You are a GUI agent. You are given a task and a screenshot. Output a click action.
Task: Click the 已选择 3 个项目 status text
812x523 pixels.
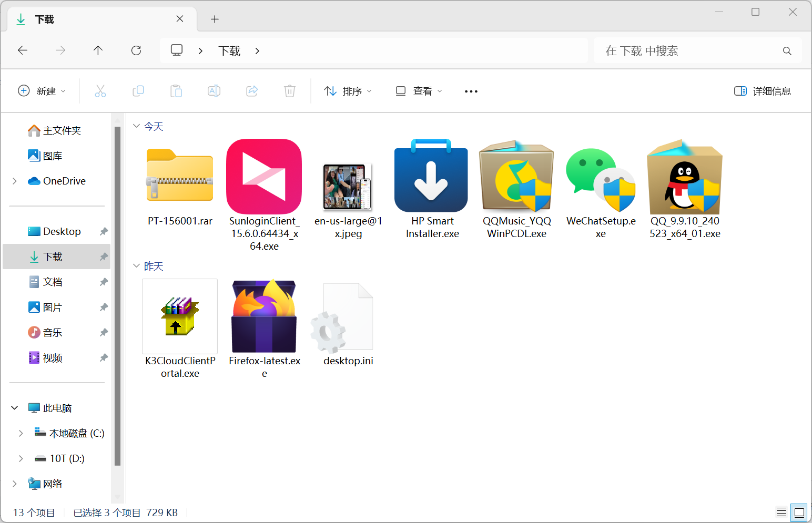coord(107,512)
